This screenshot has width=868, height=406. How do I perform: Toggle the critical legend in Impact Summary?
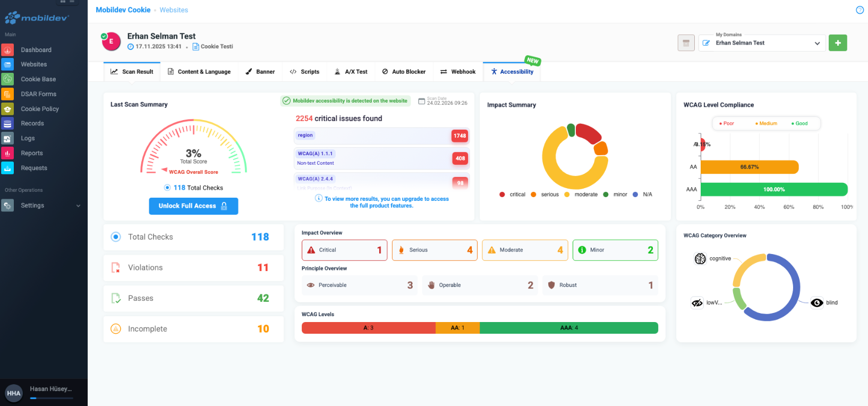pyautogui.click(x=513, y=194)
